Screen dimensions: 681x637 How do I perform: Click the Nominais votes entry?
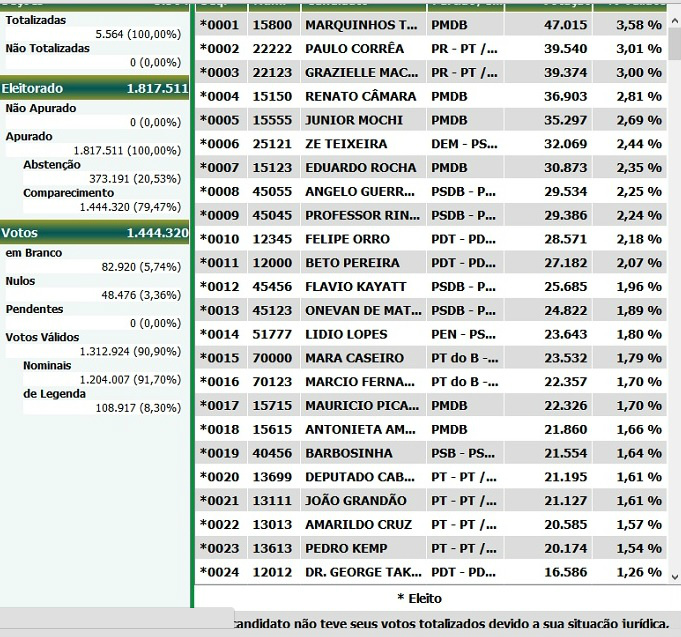coord(46,365)
